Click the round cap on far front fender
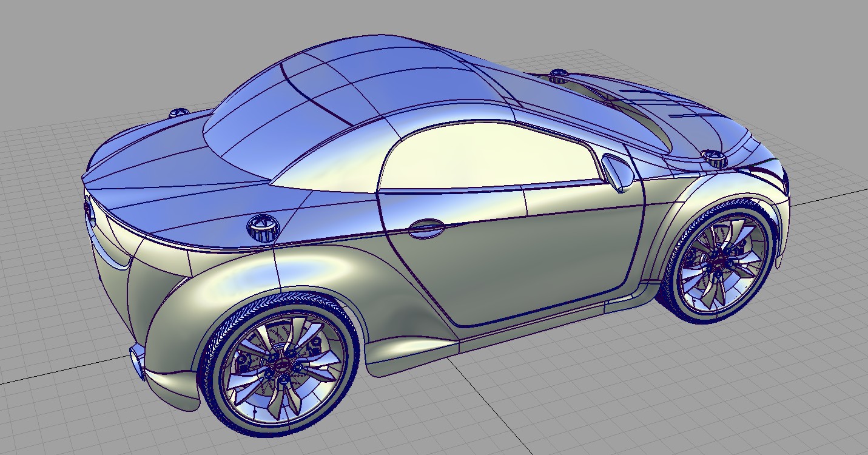868x455 pixels. pos(558,75)
